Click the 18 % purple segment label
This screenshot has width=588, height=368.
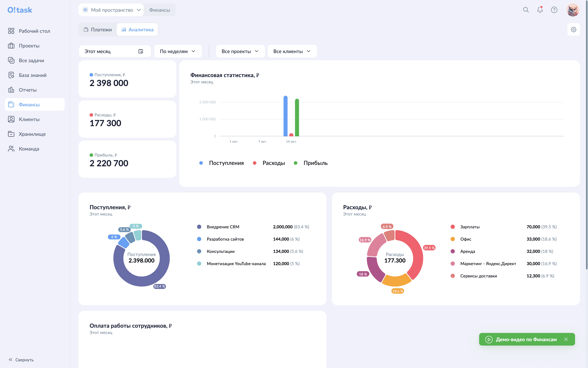tap(363, 274)
